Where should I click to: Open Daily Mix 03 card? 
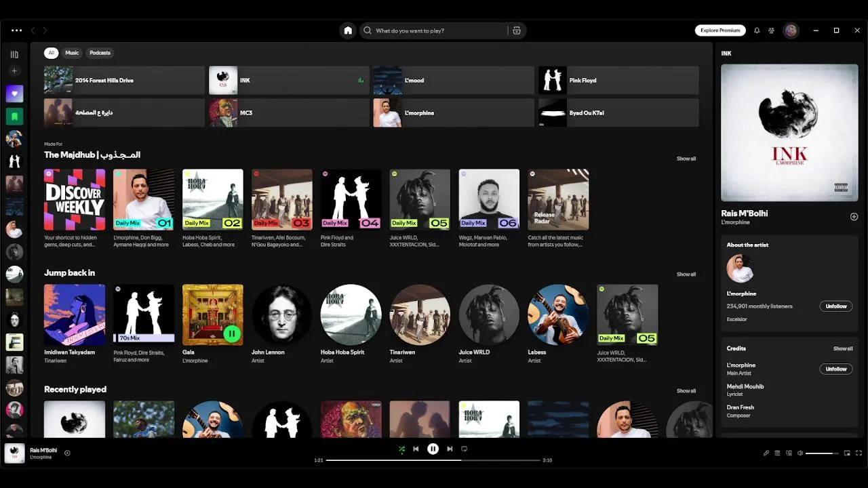[282, 208]
